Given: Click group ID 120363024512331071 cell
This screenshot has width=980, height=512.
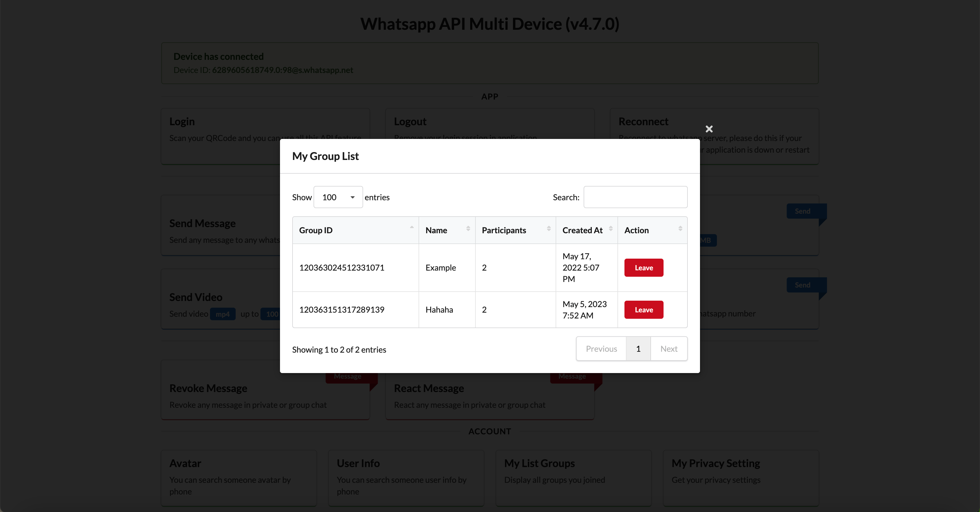Looking at the screenshot, I should (x=342, y=268).
